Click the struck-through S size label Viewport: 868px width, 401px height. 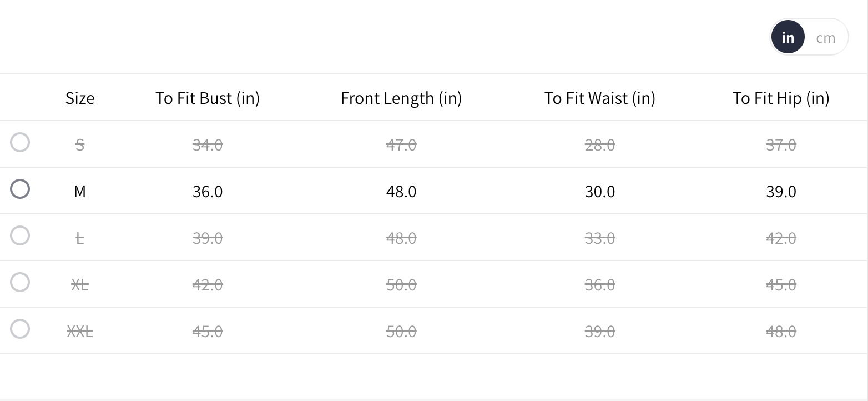pos(80,145)
